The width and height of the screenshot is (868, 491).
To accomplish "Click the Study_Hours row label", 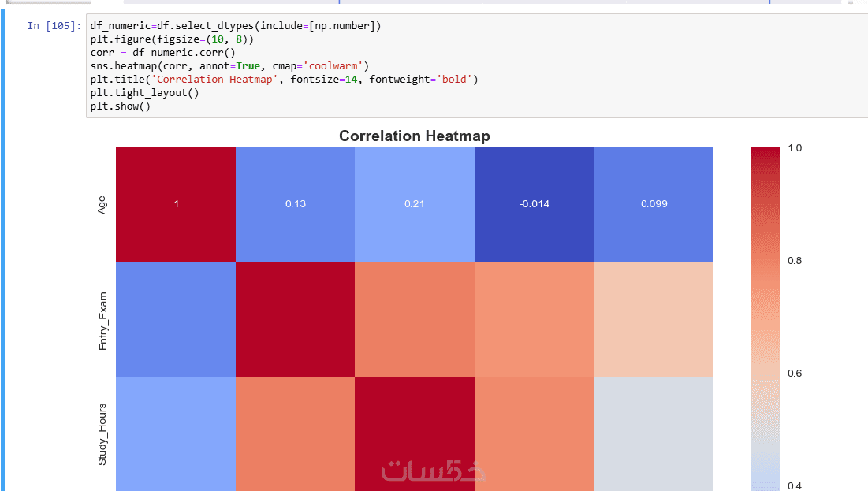I will click(102, 434).
